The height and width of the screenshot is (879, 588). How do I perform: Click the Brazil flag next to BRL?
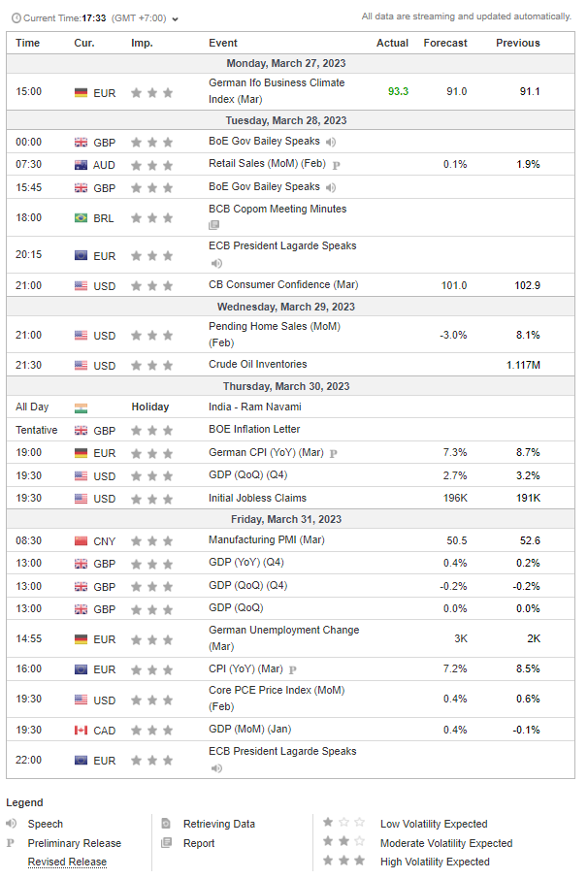[x=81, y=218]
